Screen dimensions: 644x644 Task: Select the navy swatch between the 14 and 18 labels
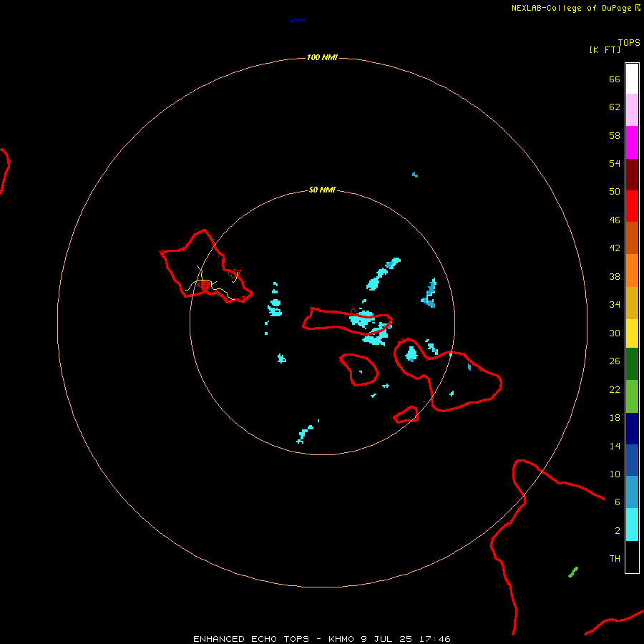coord(632,429)
